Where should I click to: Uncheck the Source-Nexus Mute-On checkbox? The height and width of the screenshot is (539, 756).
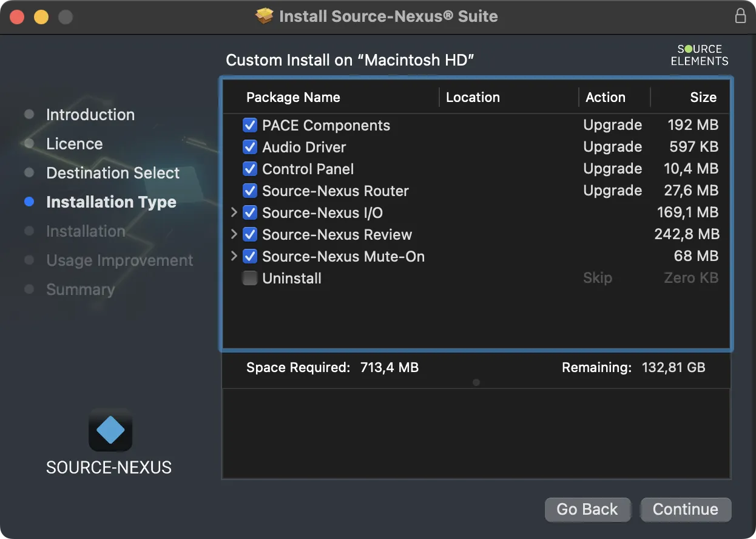[x=250, y=257]
